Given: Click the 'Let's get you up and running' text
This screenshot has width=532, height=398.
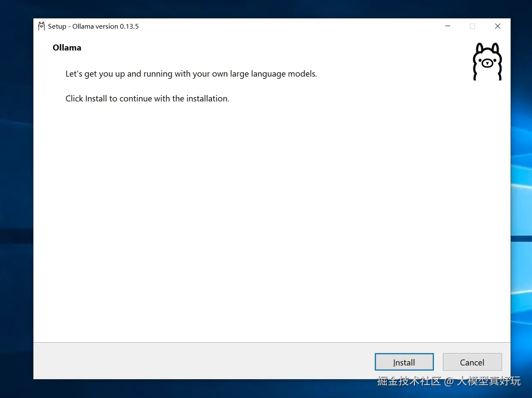Looking at the screenshot, I should point(191,74).
